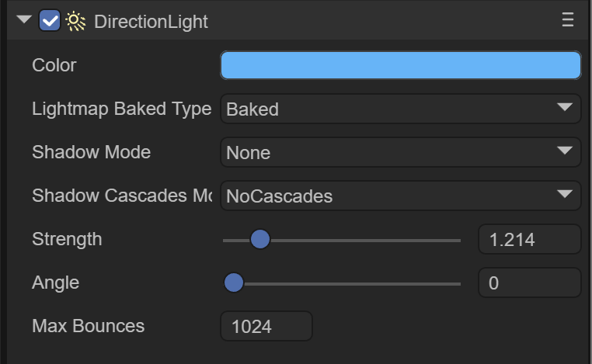Open the Shadow Mode dropdown
Viewport: 592px width, 364px height.
click(401, 153)
